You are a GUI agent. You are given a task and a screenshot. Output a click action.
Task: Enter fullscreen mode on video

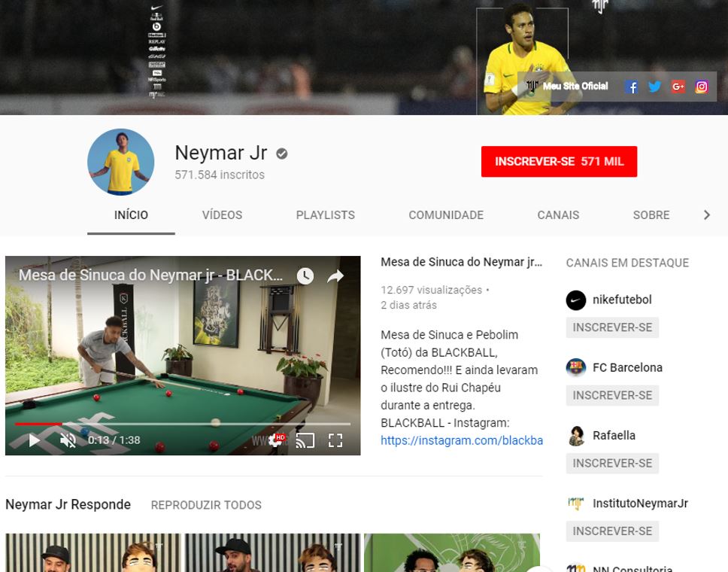[335, 440]
